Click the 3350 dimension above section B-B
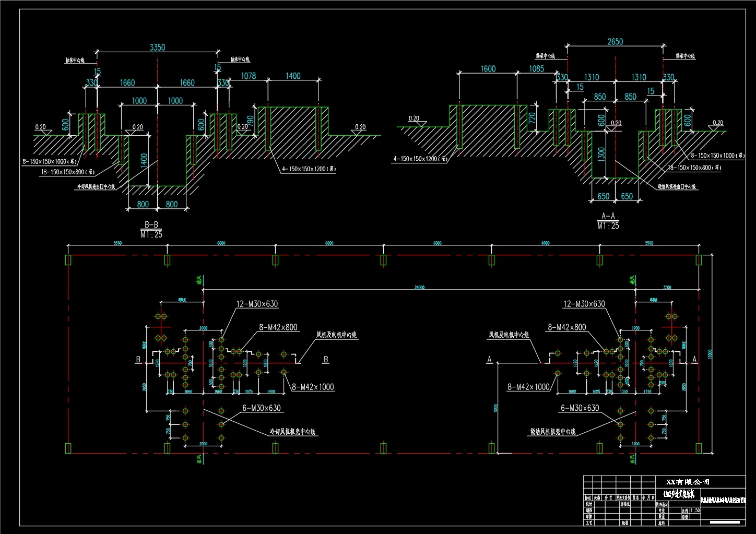Screen dimensions: 756x534 pos(157,48)
